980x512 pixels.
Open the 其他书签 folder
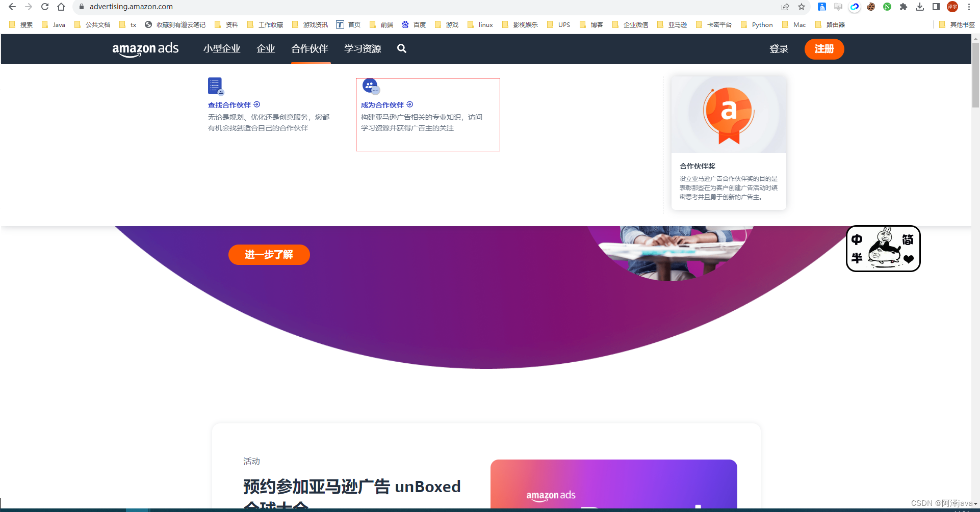[957, 24]
